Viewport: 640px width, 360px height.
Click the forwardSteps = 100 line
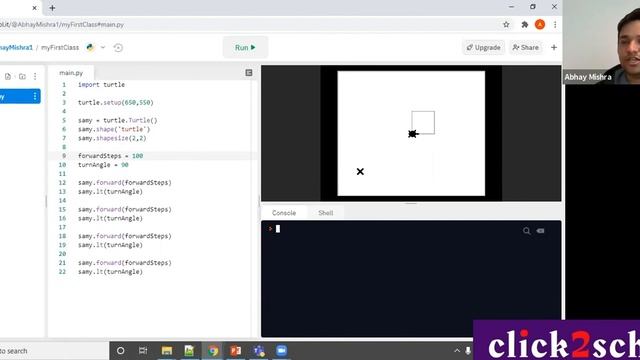110,156
